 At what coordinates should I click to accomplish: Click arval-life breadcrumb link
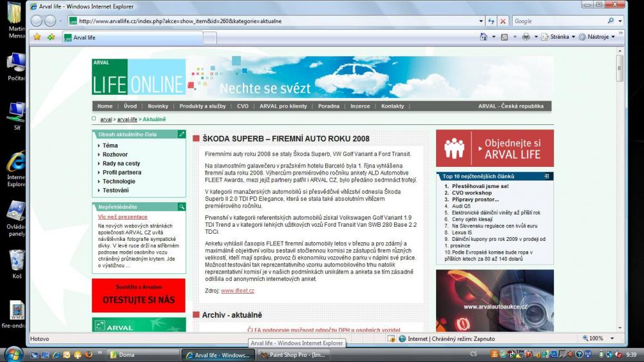(x=127, y=119)
